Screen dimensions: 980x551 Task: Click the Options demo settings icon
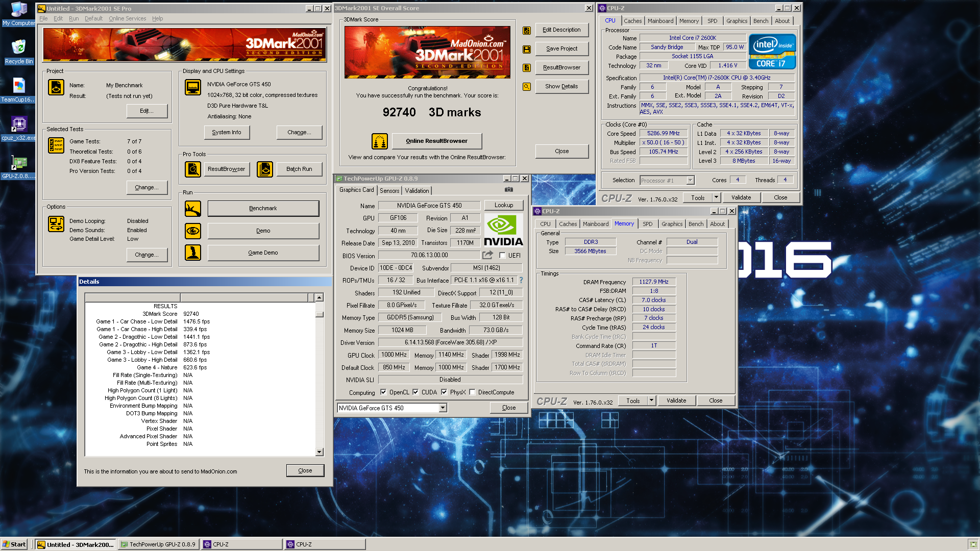(56, 224)
